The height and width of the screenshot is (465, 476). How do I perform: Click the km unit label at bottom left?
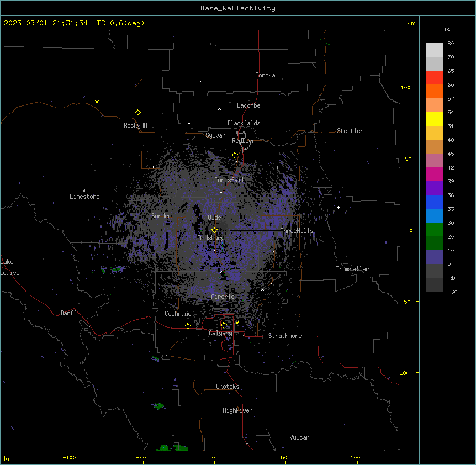(8, 459)
